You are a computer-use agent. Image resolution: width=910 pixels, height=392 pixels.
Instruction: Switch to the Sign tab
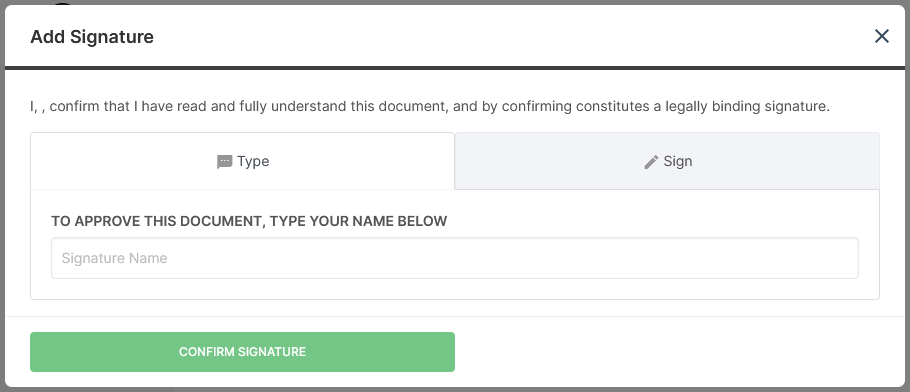click(667, 161)
